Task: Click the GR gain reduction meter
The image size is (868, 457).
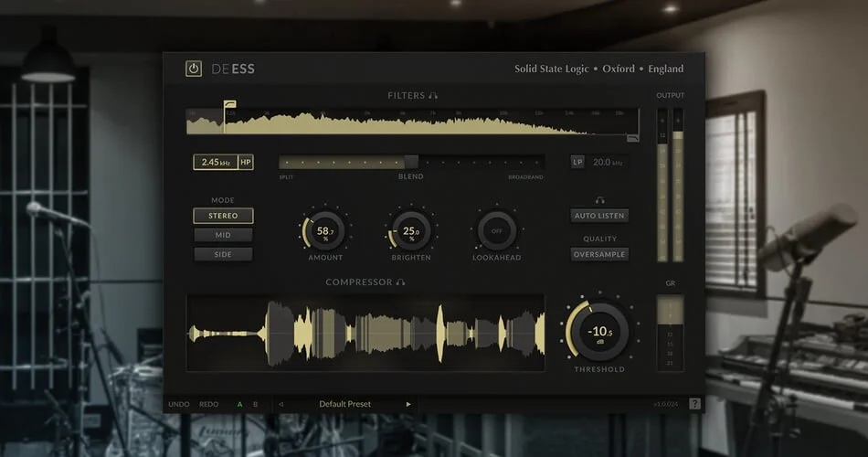Action: pos(670,333)
